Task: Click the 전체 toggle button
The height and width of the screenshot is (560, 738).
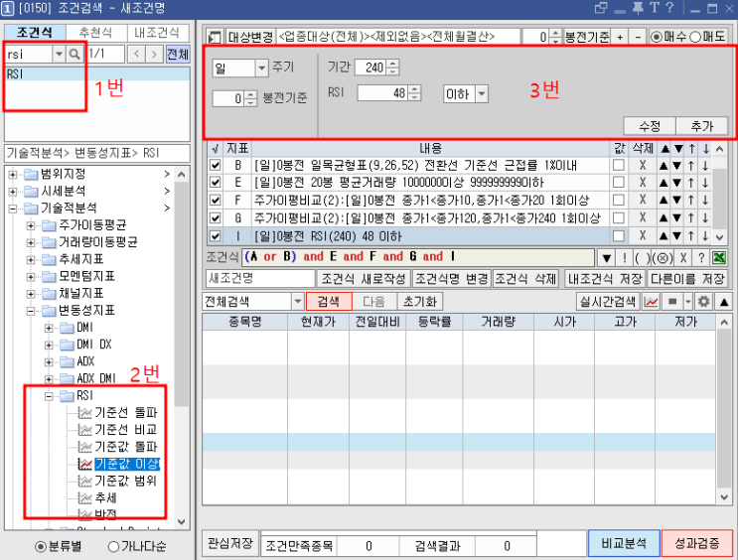Action: click(x=178, y=55)
